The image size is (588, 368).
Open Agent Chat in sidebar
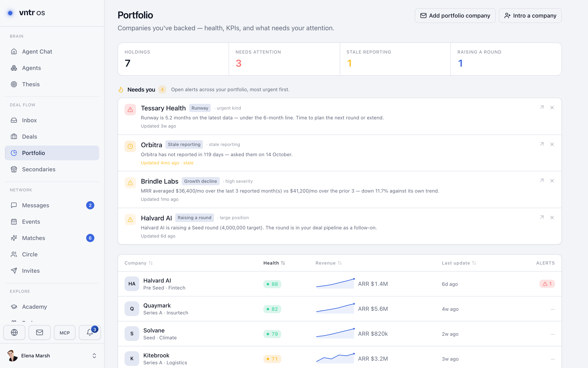point(52,52)
